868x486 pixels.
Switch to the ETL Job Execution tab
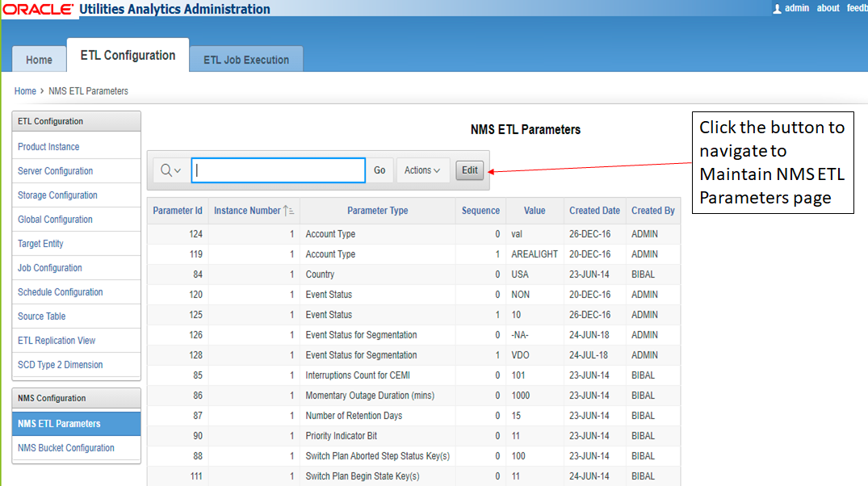tap(245, 59)
